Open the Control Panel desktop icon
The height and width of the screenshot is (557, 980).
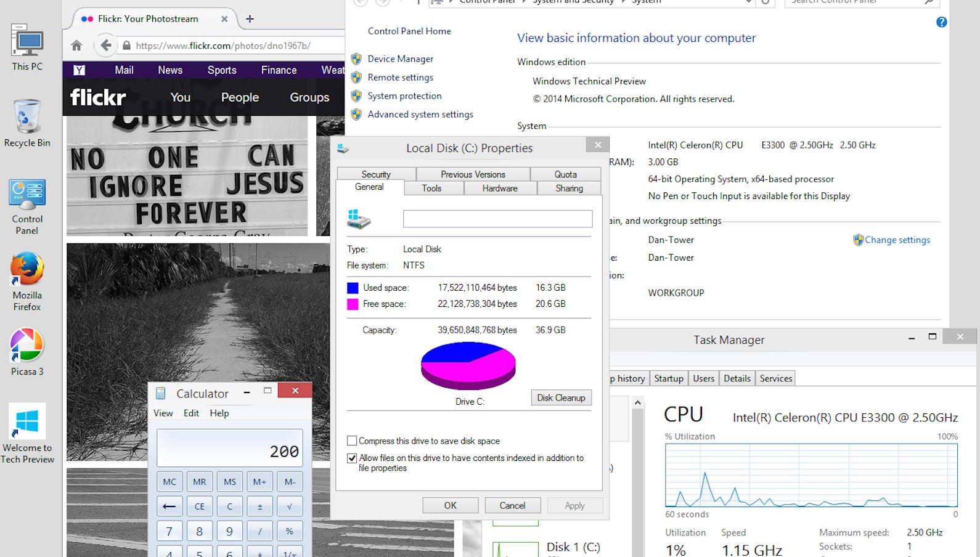27,207
